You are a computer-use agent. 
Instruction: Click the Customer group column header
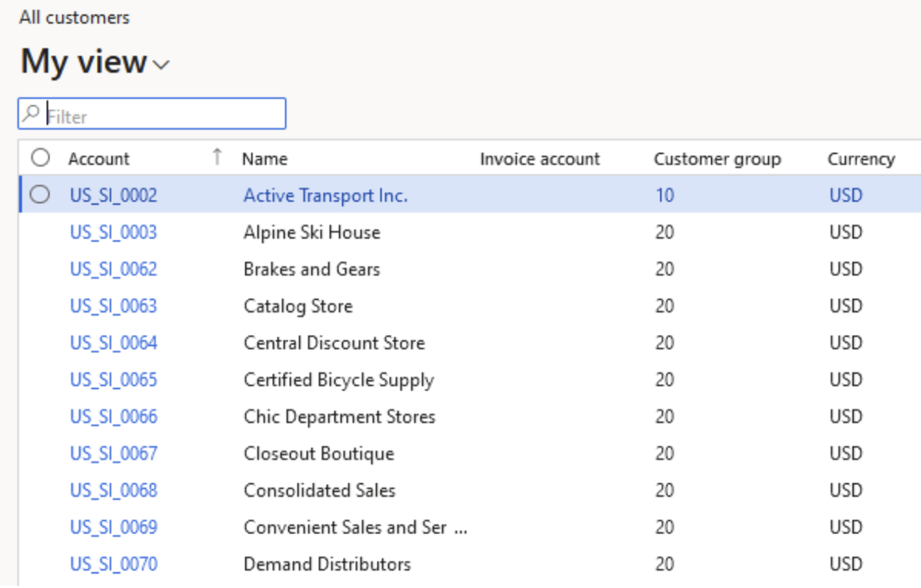click(x=717, y=159)
